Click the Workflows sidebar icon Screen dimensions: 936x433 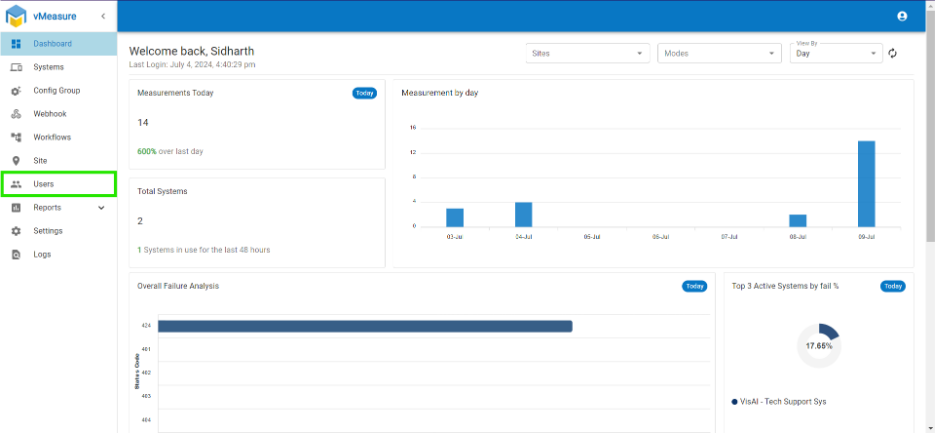16,137
